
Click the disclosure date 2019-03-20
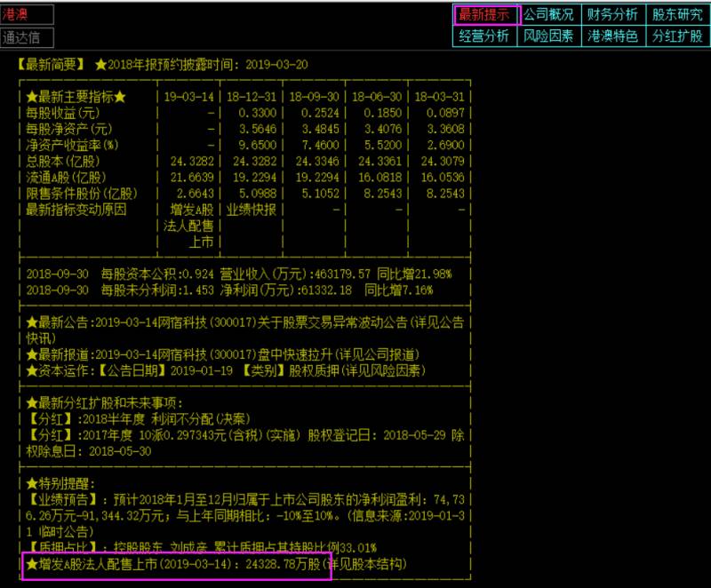point(276,64)
